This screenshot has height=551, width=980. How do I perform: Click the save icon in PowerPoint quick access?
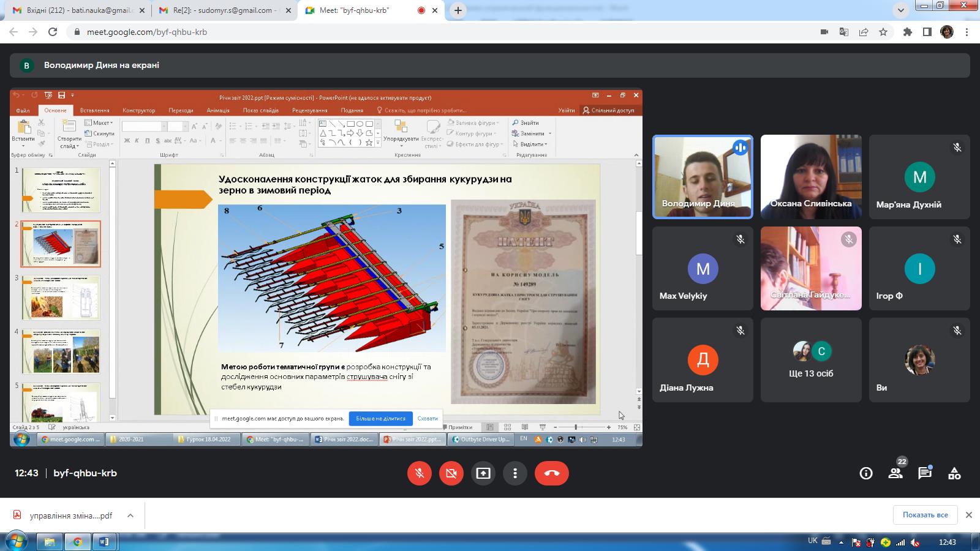pos(61,95)
